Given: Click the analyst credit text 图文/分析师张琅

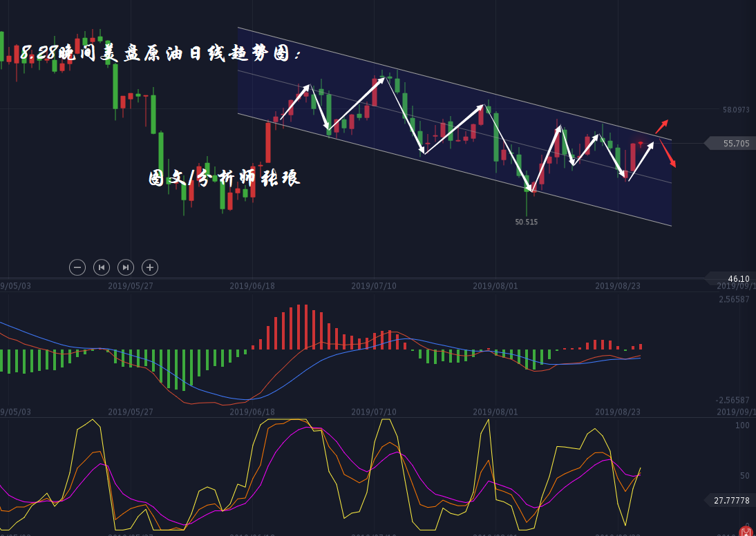Looking at the screenshot, I should click(x=225, y=178).
